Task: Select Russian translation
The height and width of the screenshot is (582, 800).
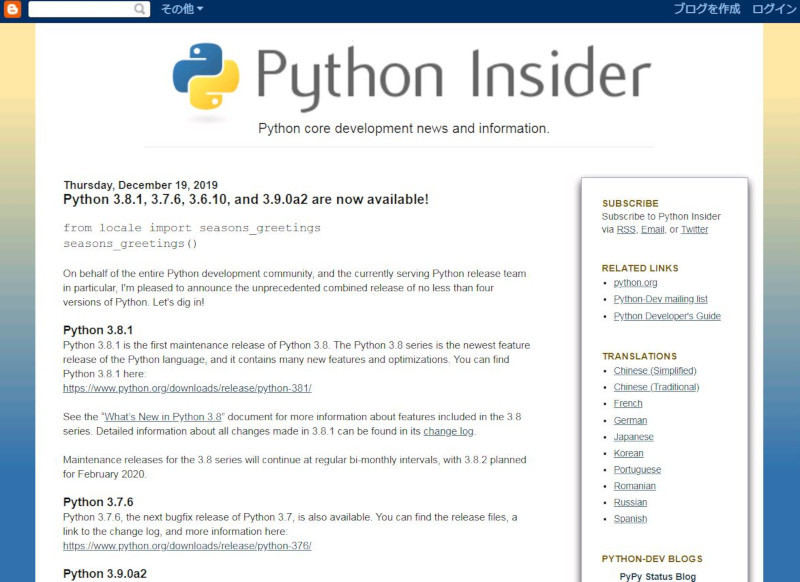Action: (630, 502)
